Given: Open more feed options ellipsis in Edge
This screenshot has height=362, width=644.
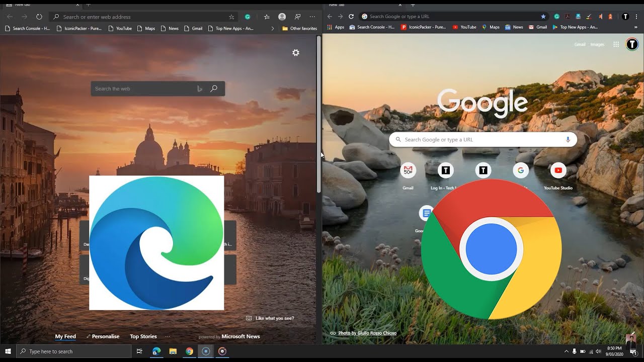Looking at the screenshot, I should pyautogui.click(x=168, y=336).
